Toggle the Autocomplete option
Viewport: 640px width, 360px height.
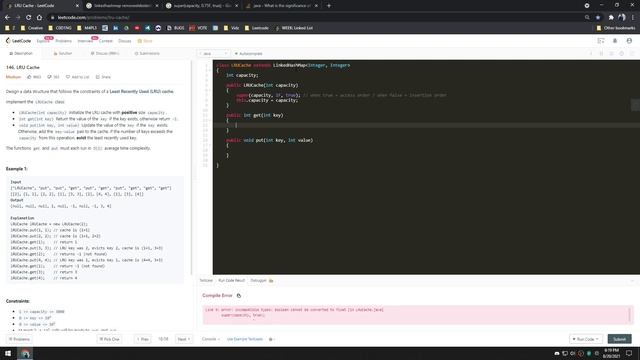point(248,53)
